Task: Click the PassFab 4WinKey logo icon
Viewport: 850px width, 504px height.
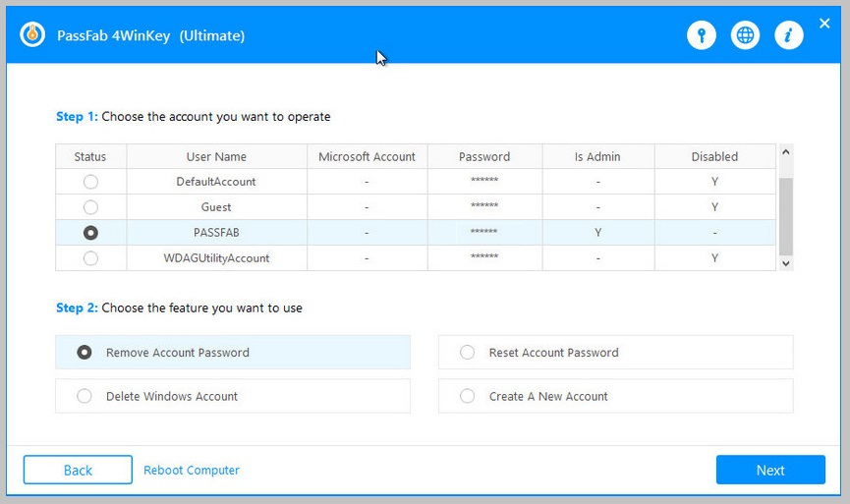Action: (x=32, y=34)
